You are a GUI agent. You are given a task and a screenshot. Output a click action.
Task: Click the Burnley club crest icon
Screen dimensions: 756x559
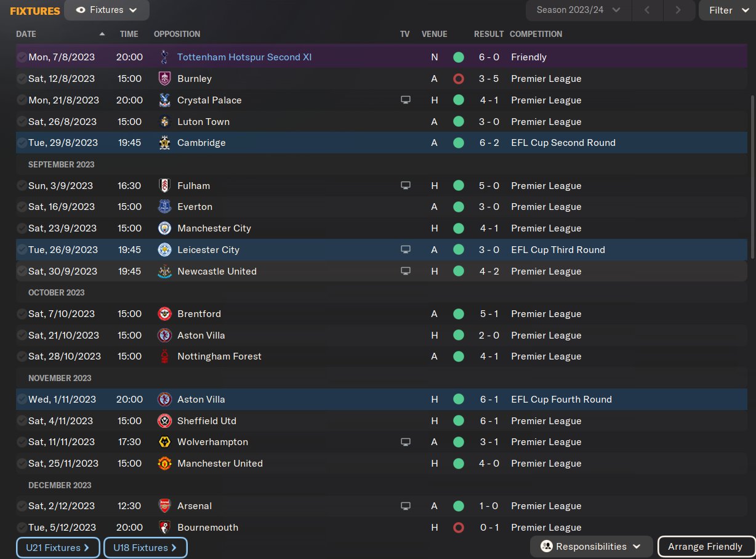pos(164,79)
